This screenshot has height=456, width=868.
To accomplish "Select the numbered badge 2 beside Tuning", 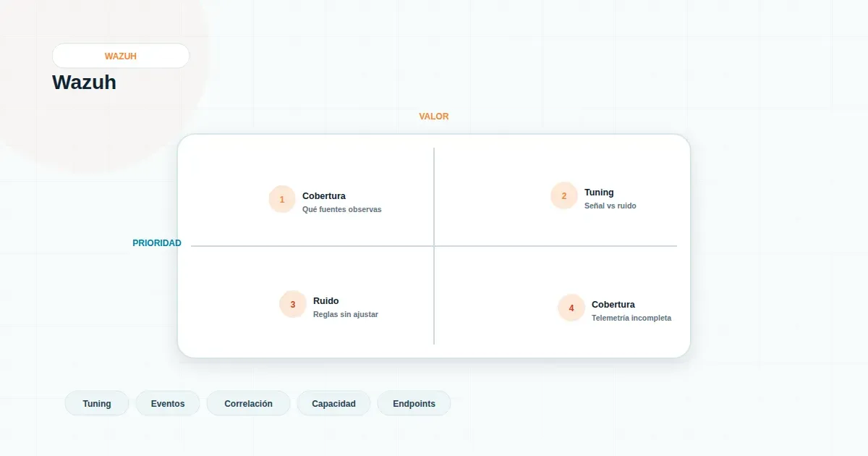I will [564, 195].
